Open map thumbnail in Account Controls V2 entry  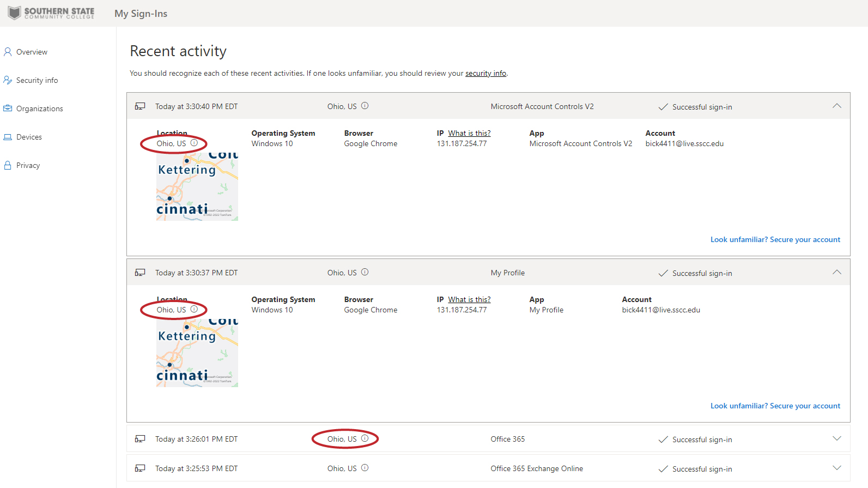197,186
